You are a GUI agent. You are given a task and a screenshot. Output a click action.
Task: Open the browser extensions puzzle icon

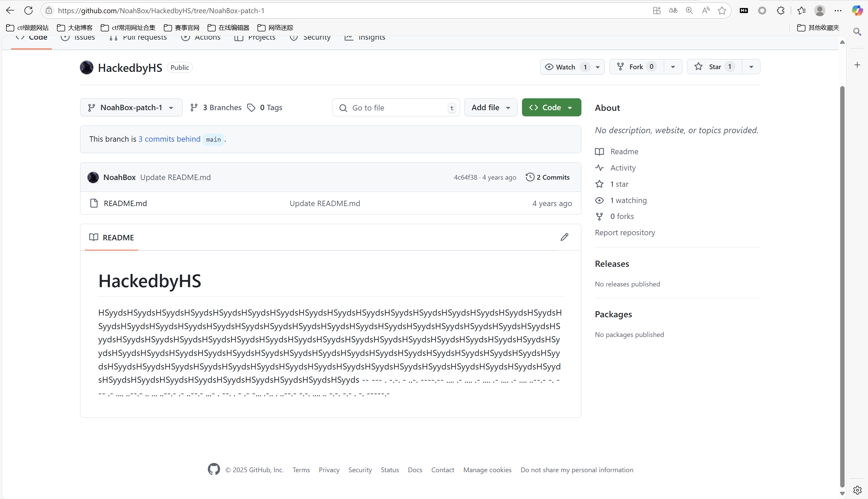[x=780, y=11]
